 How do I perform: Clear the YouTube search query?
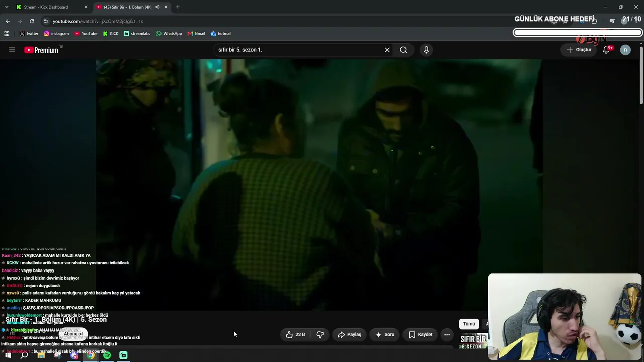click(387, 50)
